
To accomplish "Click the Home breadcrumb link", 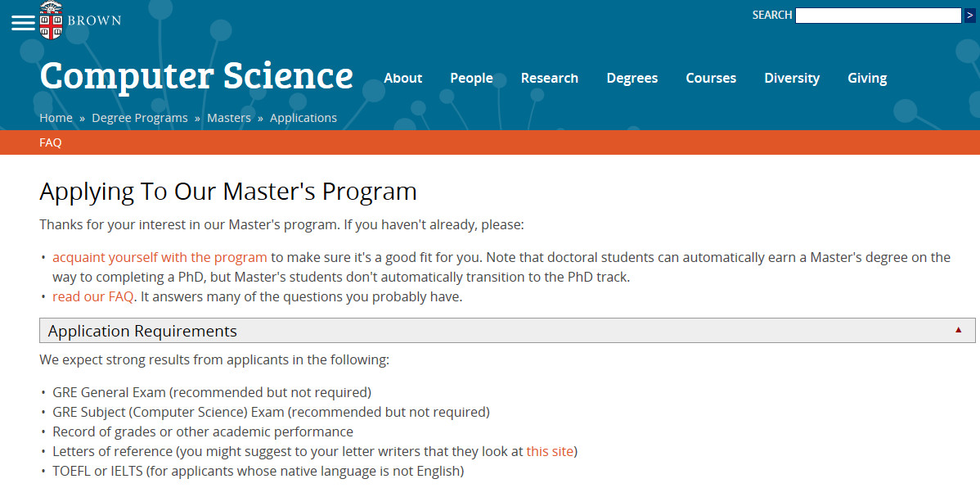I will click(x=56, y=118).
